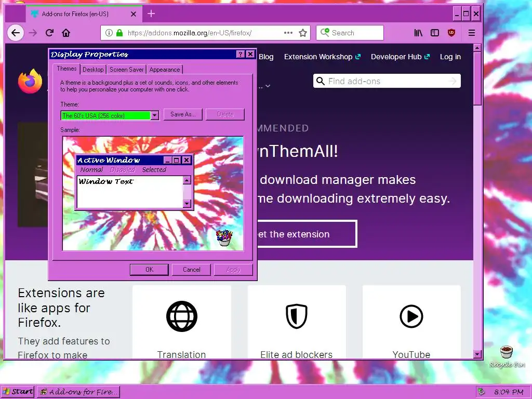Toggle the sidebar icon in the Firefox toolbar
Screen dimensions: 532x399
(435, 33)
